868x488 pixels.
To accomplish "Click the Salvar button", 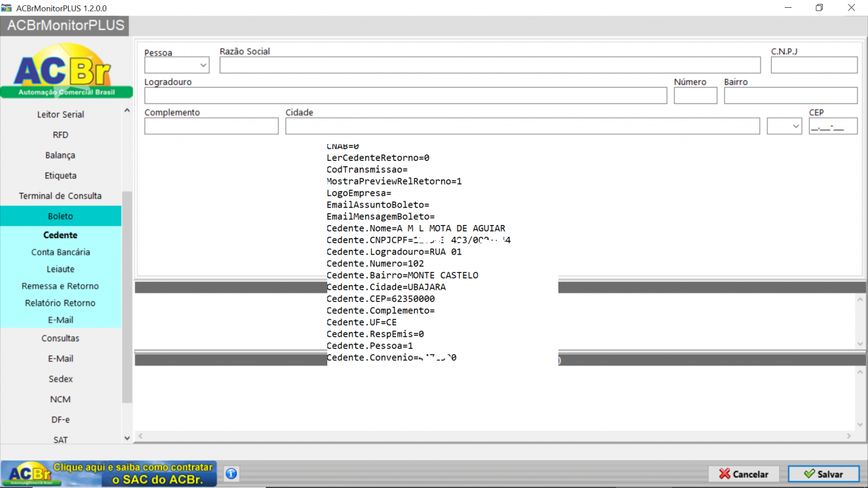I will coord(823,474).
